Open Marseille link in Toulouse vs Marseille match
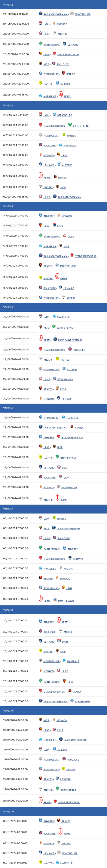107x868 pixels. point(70,146)
